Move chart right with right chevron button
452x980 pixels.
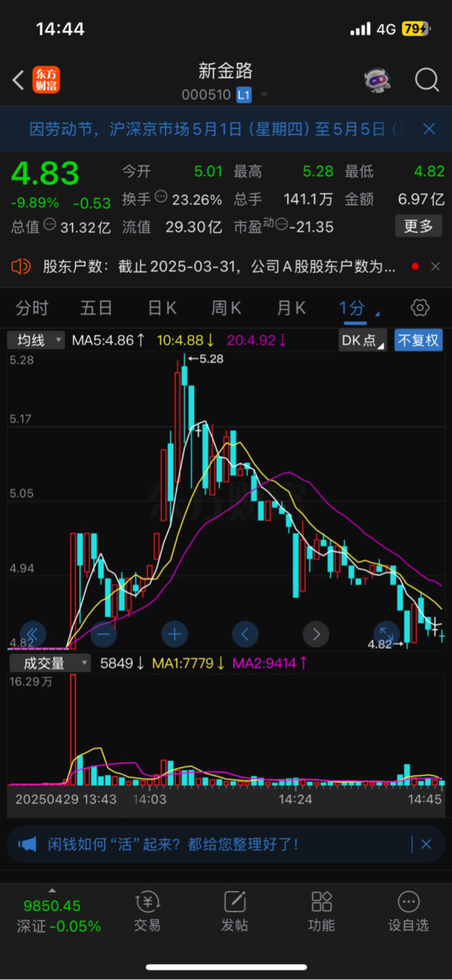[x=316, y=634]
